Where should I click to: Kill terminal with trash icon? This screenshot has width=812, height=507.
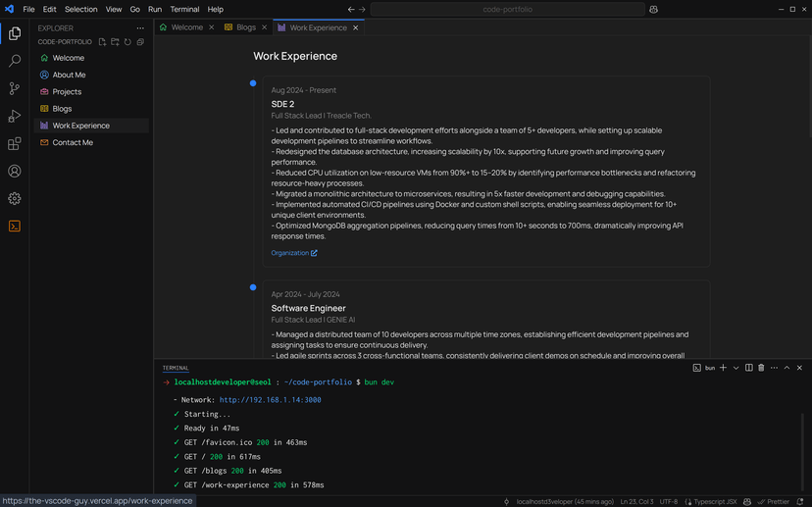click(x=761, y=368)
